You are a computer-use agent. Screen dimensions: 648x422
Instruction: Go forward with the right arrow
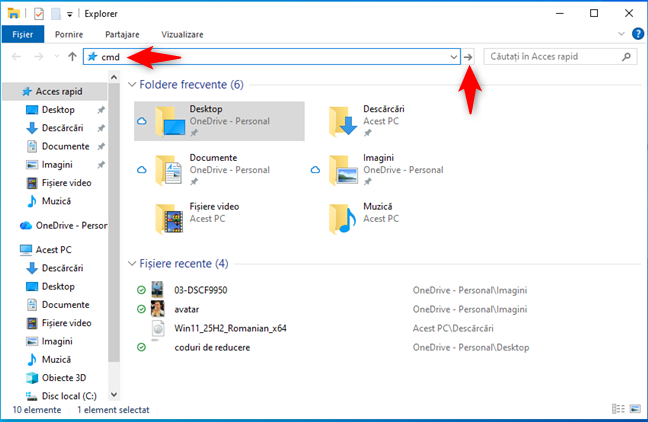[x=38, y=57]
